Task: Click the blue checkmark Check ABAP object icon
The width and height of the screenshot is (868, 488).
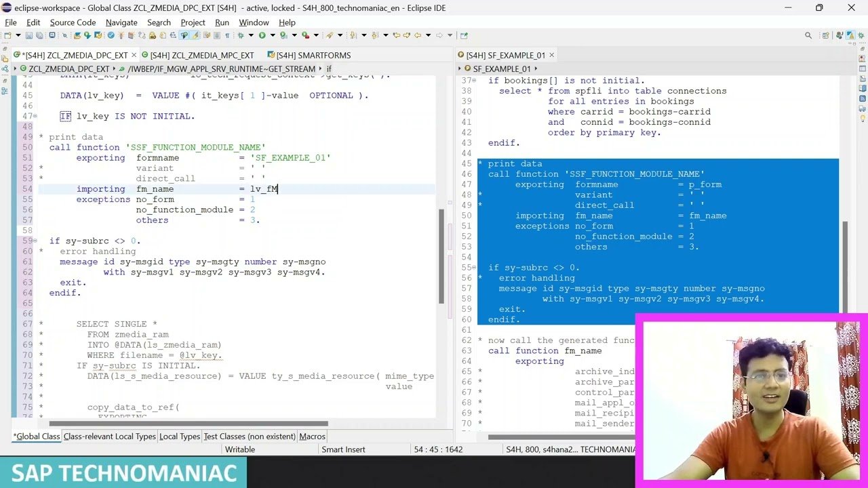Action: point(111,35)
